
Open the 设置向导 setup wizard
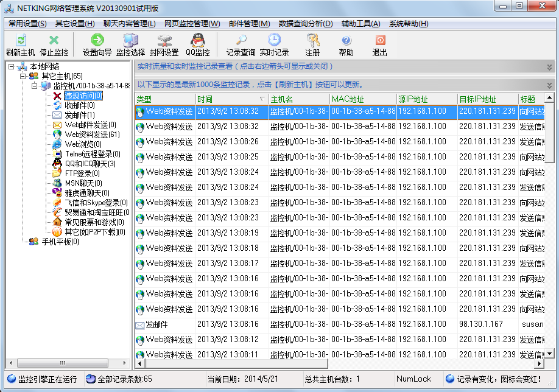tap(97, 45)
